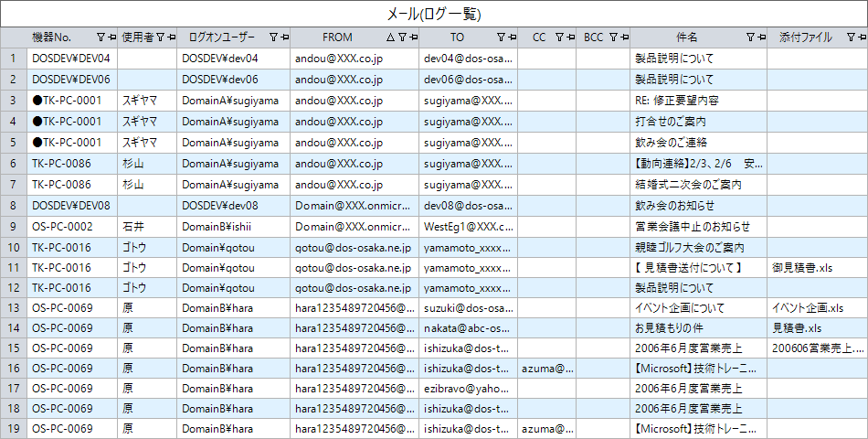Pin the CC column
Viewport: 868px width, 439px height.
tap(571, 37)
